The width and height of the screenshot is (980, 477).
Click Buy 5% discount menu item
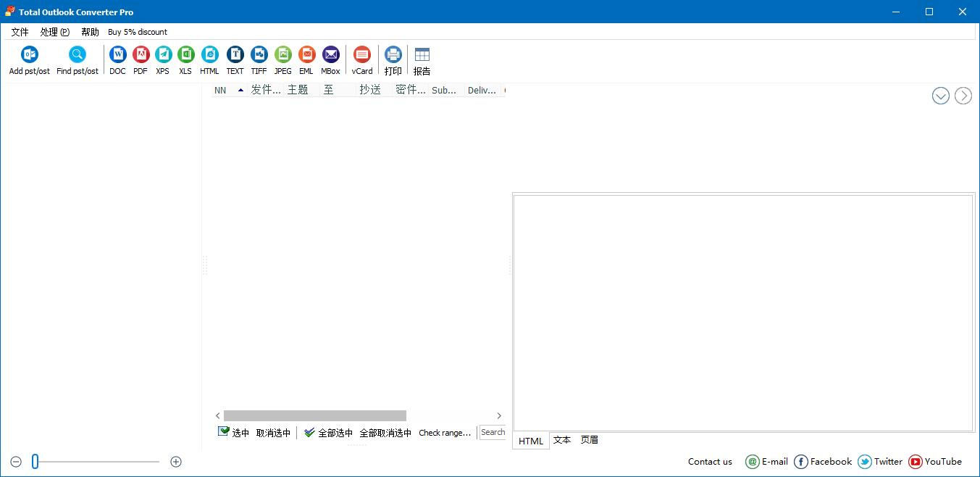pyautogui.click(x=138, y=32)
